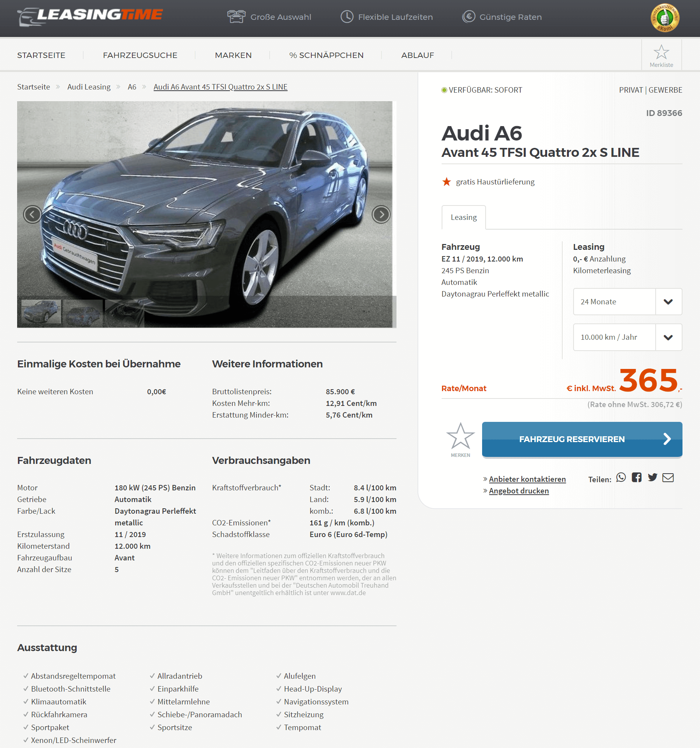
Task: Click Sitzheizung equipment entry
Action: tap(304, 715)
